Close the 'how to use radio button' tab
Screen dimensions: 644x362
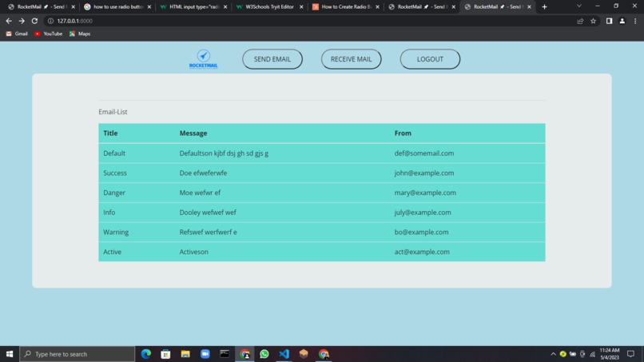pos(149,6)
